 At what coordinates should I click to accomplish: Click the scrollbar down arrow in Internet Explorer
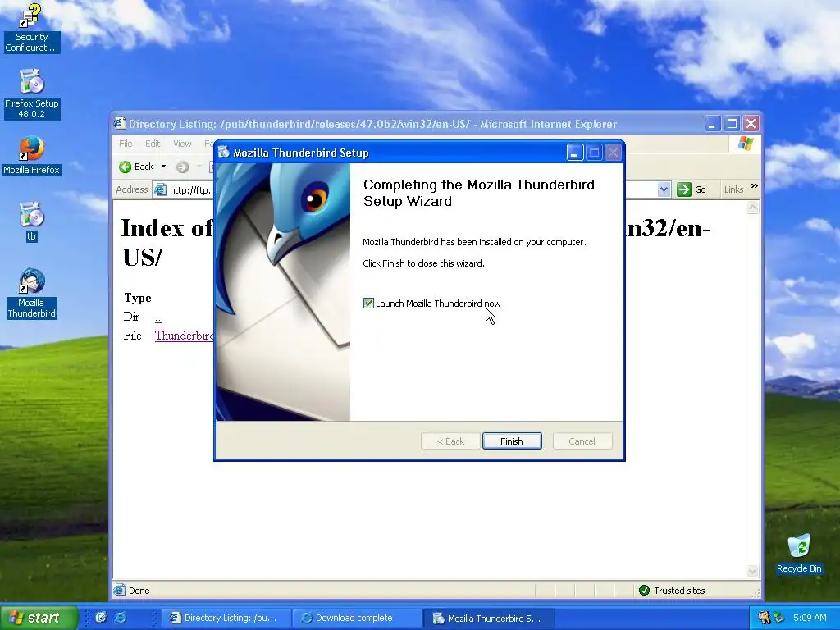pos(753,572)
